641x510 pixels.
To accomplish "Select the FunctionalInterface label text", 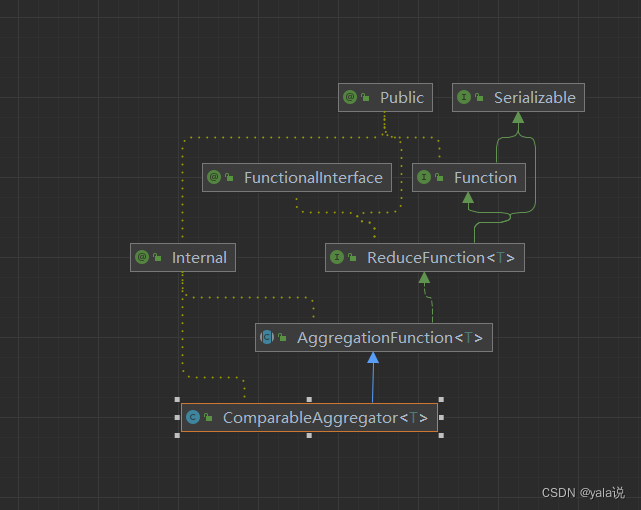I will 313,178.
